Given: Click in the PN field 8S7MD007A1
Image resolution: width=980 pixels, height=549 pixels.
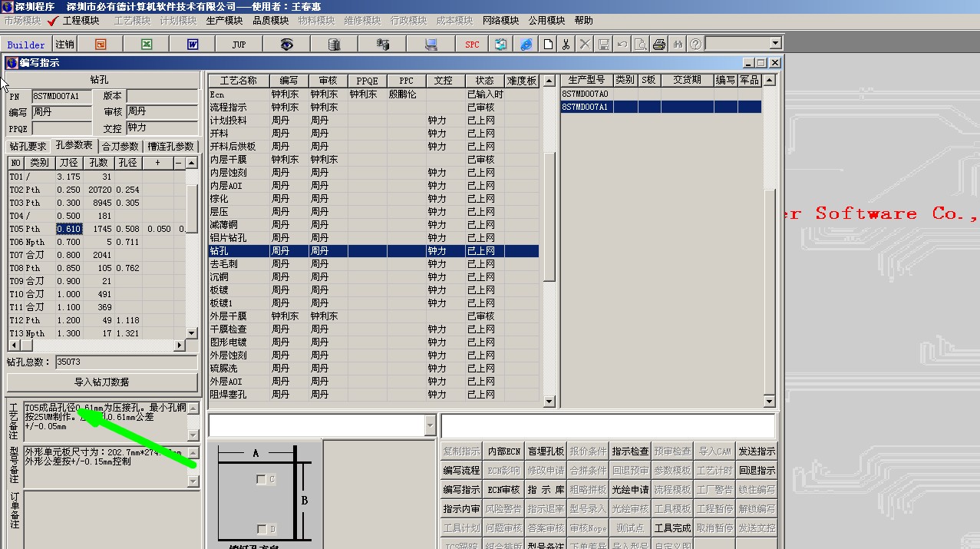Looking at the screenshot, I should (x=61, y=97).
